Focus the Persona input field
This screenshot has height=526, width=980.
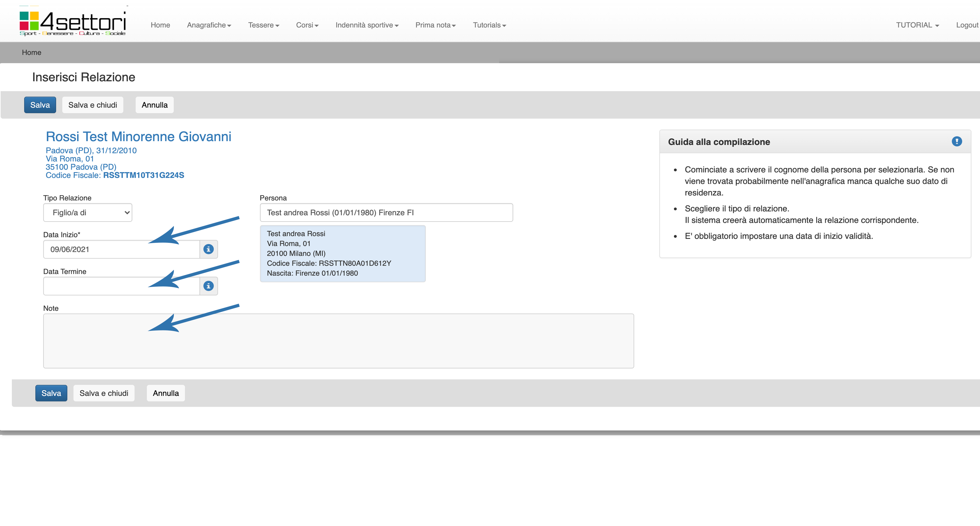tap(386, 213)
